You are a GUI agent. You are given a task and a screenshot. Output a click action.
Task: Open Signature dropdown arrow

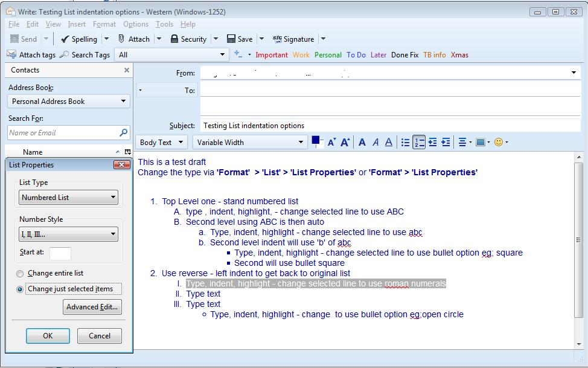coord(323,39)
